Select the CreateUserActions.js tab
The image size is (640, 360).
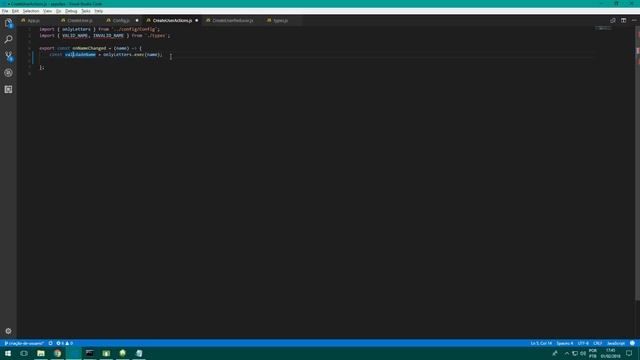click(172, 20)
